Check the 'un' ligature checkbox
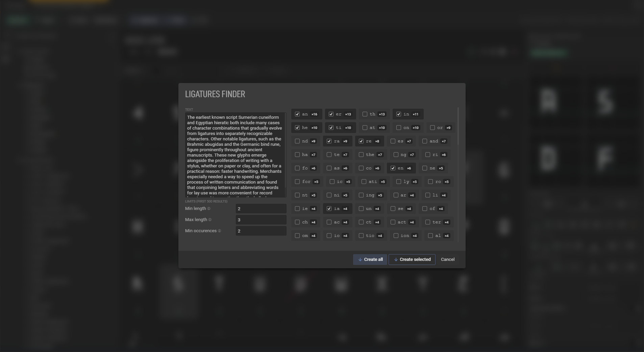The width and height of the screenshot is (644, 352). coord(361,209)
